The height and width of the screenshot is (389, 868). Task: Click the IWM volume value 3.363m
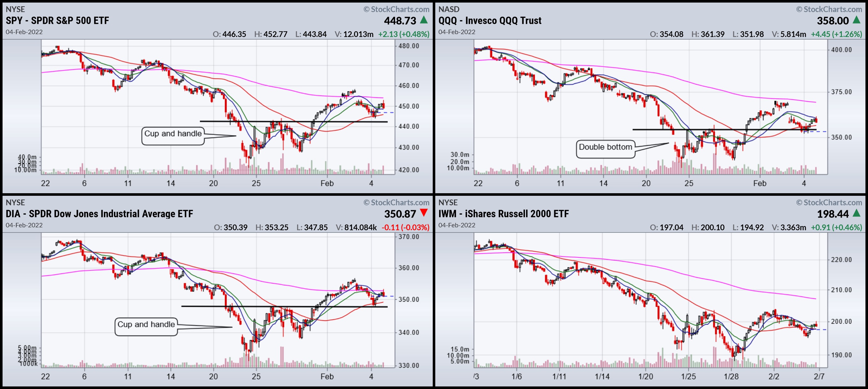click(x=793, y=228)
